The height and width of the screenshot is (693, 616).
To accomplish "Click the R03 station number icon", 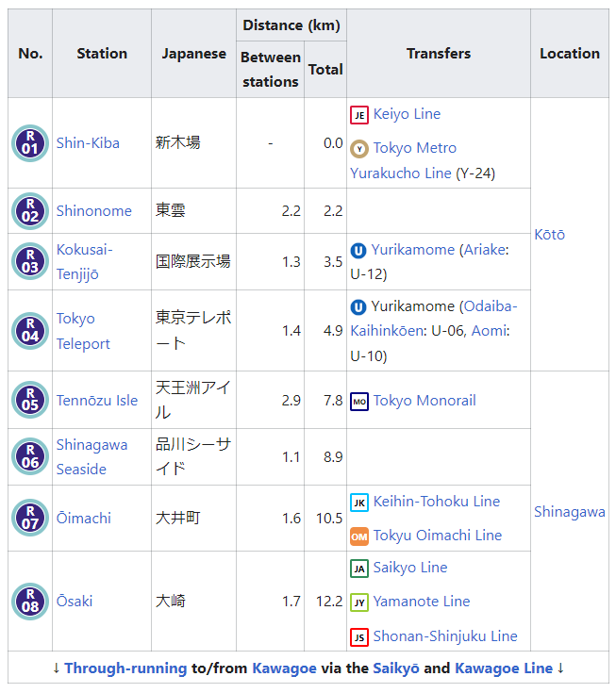I will click(x=30, y=262).
